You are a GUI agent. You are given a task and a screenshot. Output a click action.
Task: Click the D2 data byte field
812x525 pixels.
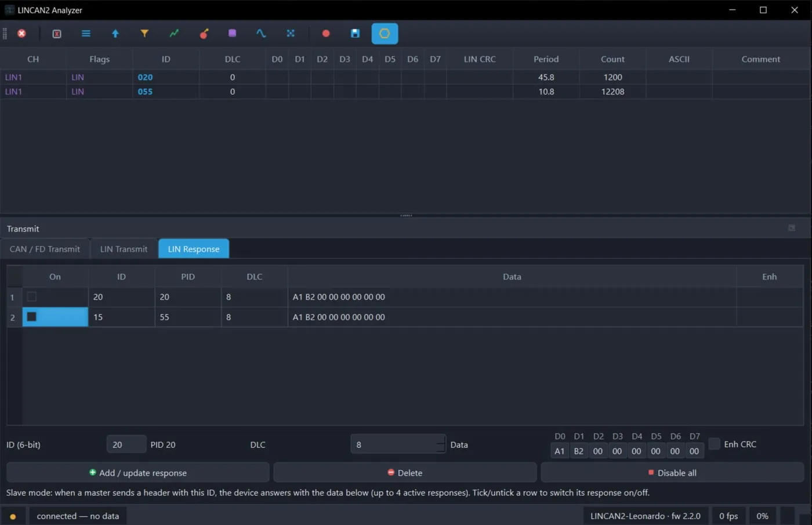(598, 451)
